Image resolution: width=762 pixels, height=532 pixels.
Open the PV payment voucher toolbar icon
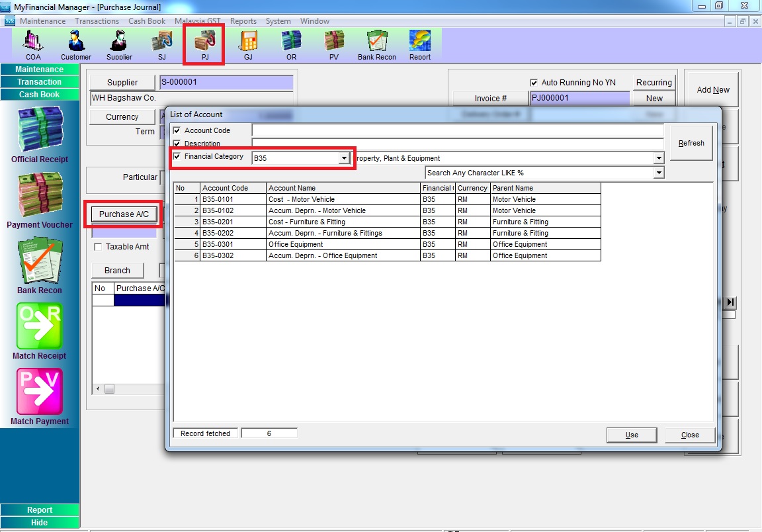point(334,44)
